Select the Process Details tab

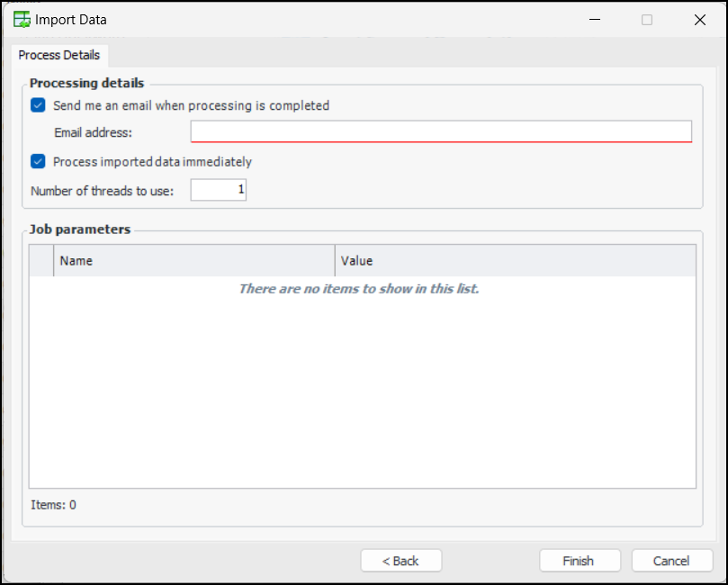coord(59,55)
